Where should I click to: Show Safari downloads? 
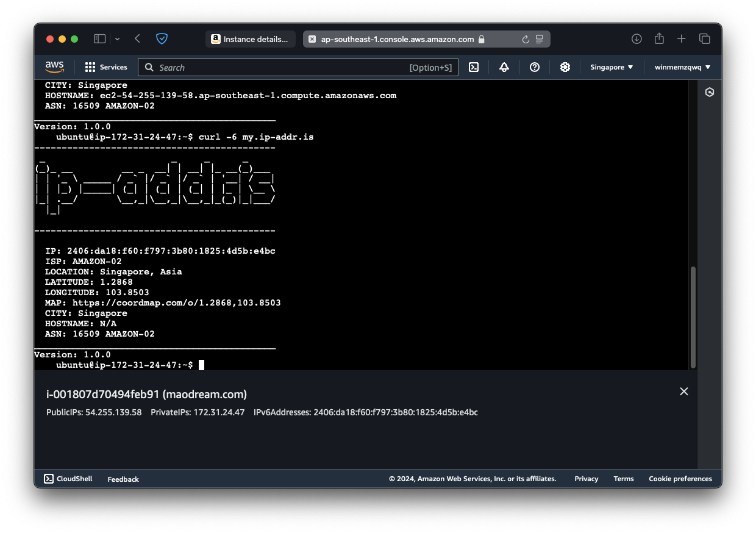point(637,39)
